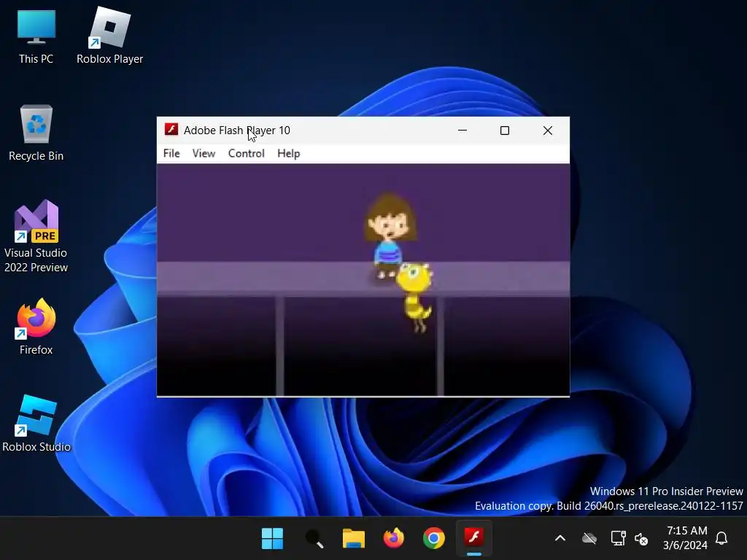Open the File menu in Flash Player
747x560 pixels.
click(171, 153)
